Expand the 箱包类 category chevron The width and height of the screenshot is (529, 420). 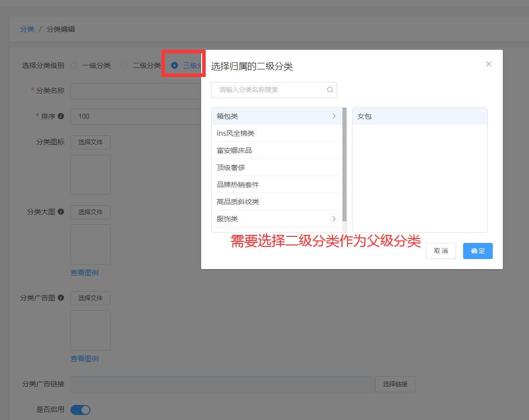tap(334, 116)
